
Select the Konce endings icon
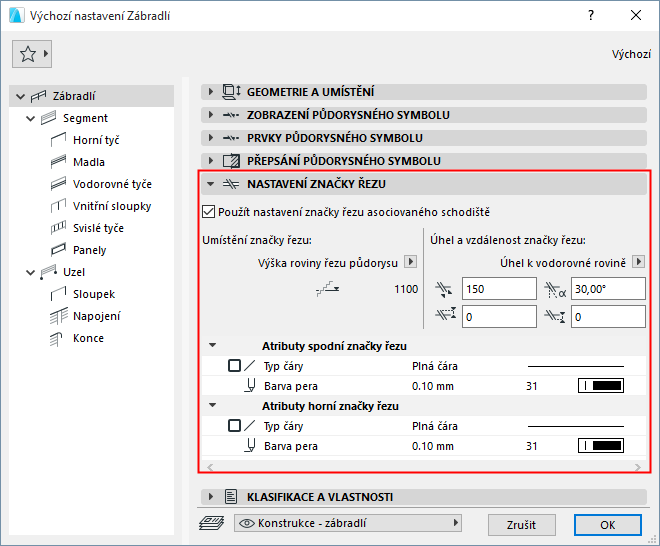tap(56, 338)
